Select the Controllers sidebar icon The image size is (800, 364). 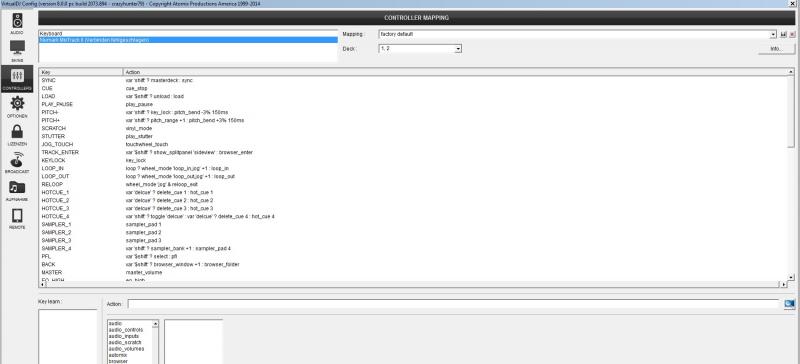click(x=17, y=78)
